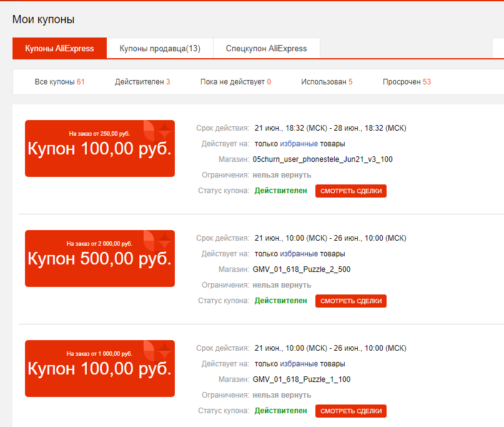504x427 pixels.
Task: Open the Купоны AliExpress tab
Action: coord(59,48)
